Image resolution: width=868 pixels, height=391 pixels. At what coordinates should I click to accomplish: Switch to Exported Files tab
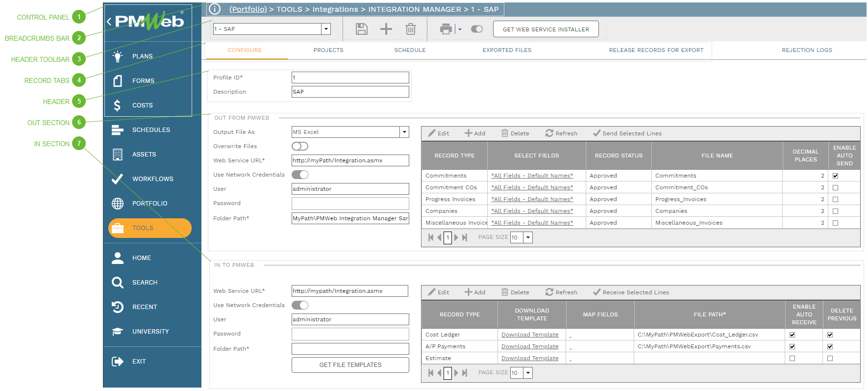(x=507, y=50)
